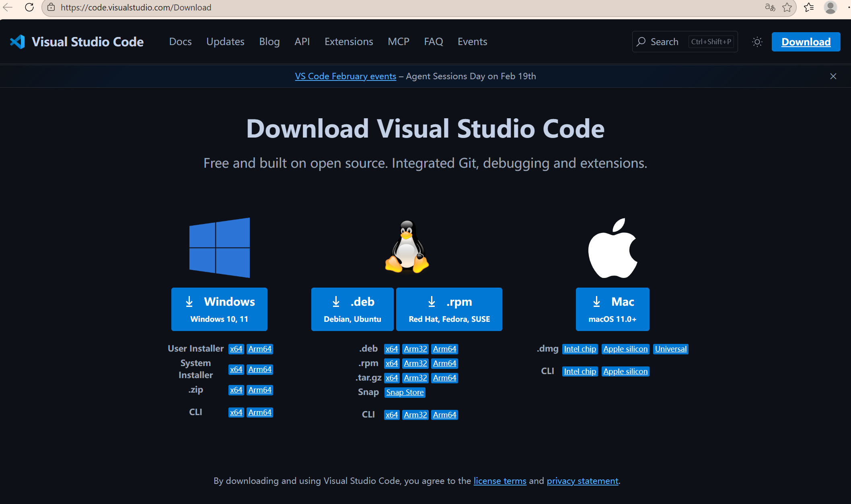Screen dimensions: 851x504
Task: Click the browser profile avatar icon
Action: click(830, 7)
